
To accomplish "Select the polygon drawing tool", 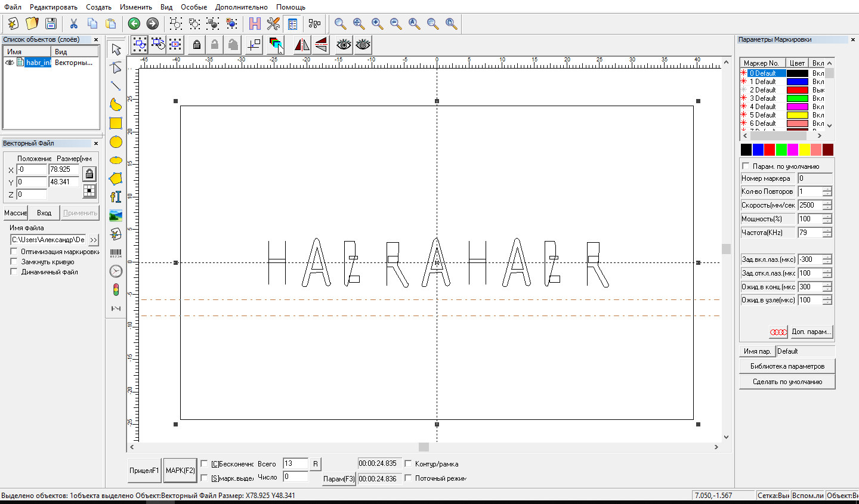I will pos(116,178).
